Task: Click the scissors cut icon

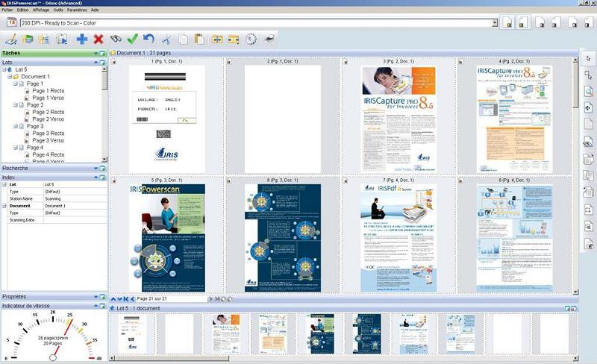Action: pyautogui.click(x=166, y=39)
